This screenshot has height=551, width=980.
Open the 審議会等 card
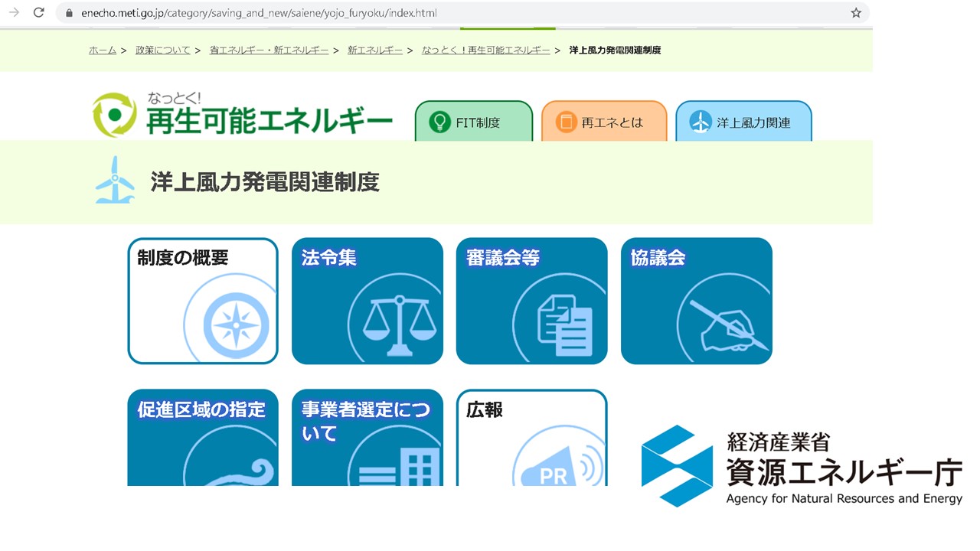pos(532,301)
